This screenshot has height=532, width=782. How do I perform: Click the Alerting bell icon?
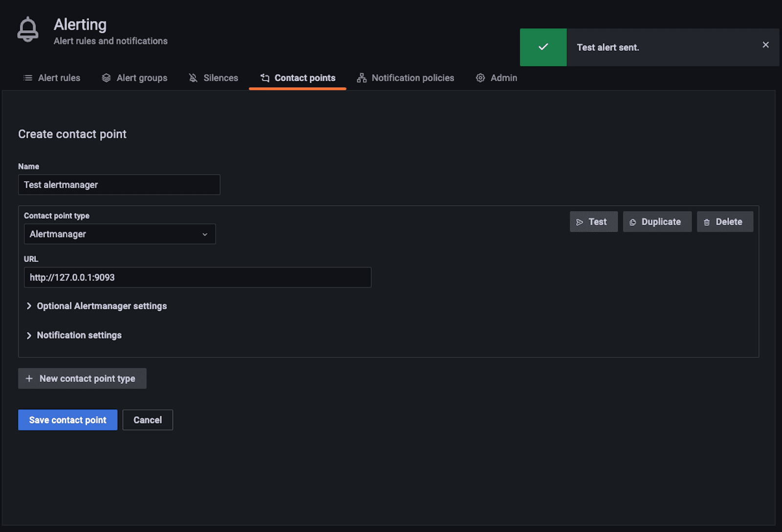28,30
